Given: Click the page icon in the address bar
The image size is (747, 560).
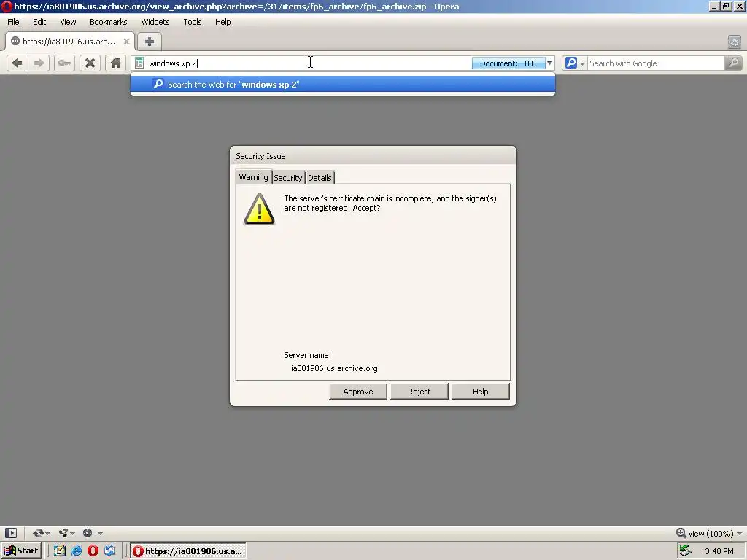Looking at the screenshot, I should pos(139,63).
